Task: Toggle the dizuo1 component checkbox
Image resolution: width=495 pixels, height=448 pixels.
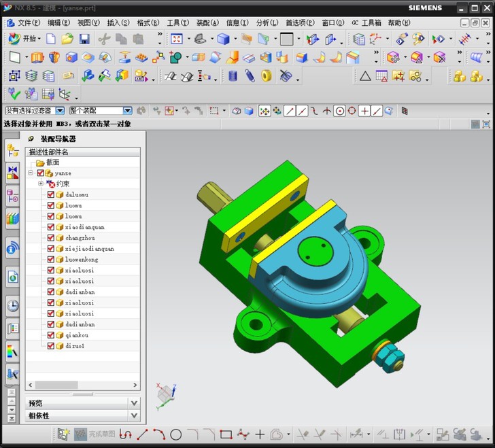Action: pos(51,346)
